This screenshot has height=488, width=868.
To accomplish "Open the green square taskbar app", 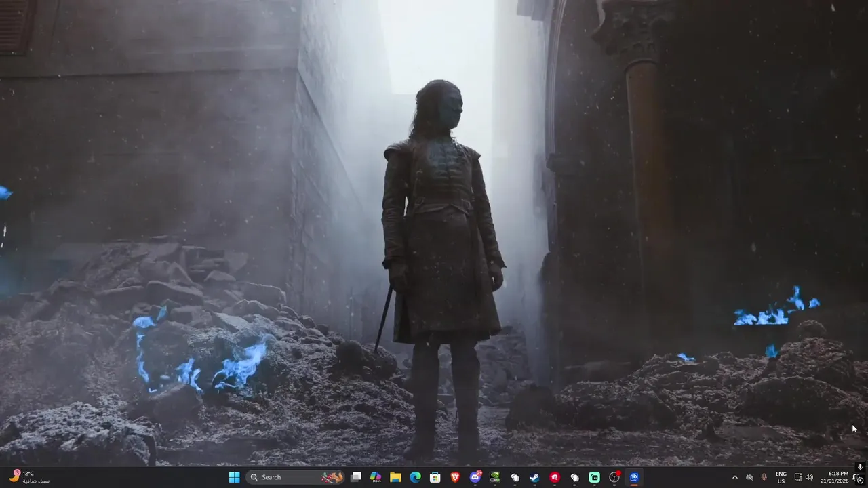I will pos(595,477).
